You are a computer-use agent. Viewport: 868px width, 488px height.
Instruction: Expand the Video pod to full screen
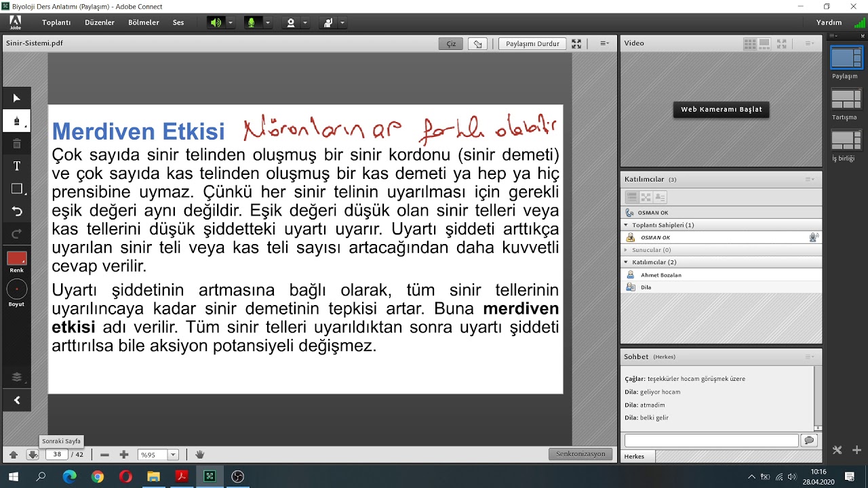coord(782,43)
